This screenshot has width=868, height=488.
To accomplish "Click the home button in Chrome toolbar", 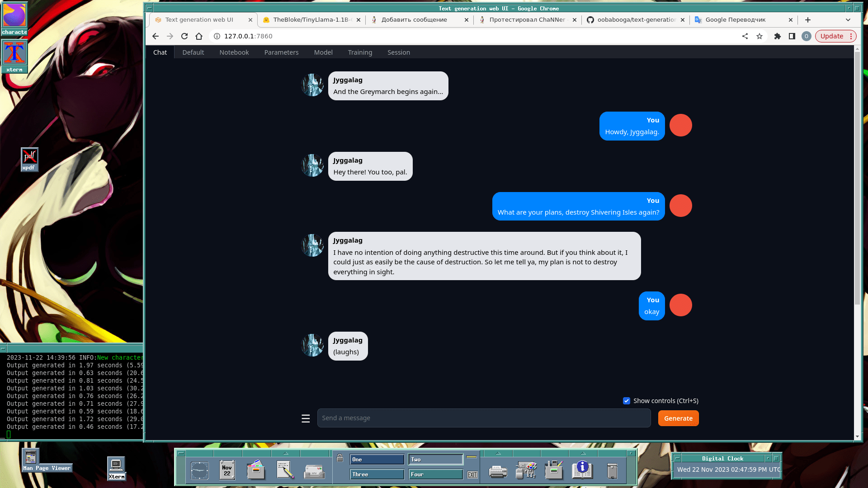I will pyautogui.click(x=199, y=36).
